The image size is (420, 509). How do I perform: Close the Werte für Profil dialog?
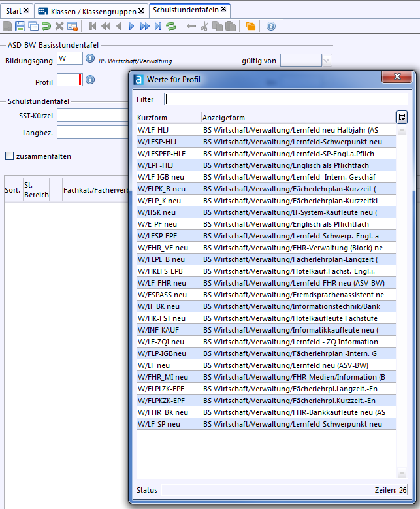[x=396, y=79]
